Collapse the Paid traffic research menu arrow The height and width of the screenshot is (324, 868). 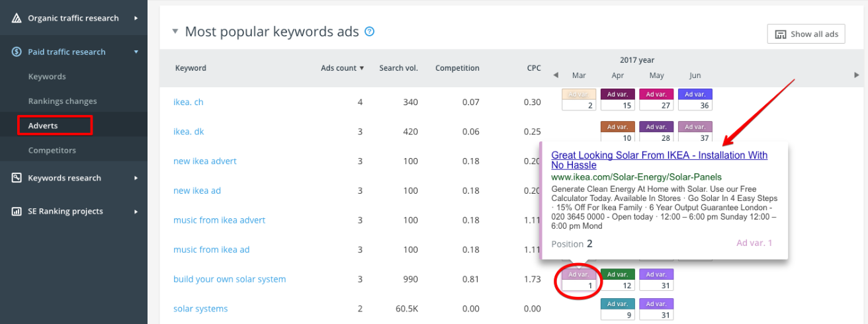pyautogui.click(x=136, y=52)
